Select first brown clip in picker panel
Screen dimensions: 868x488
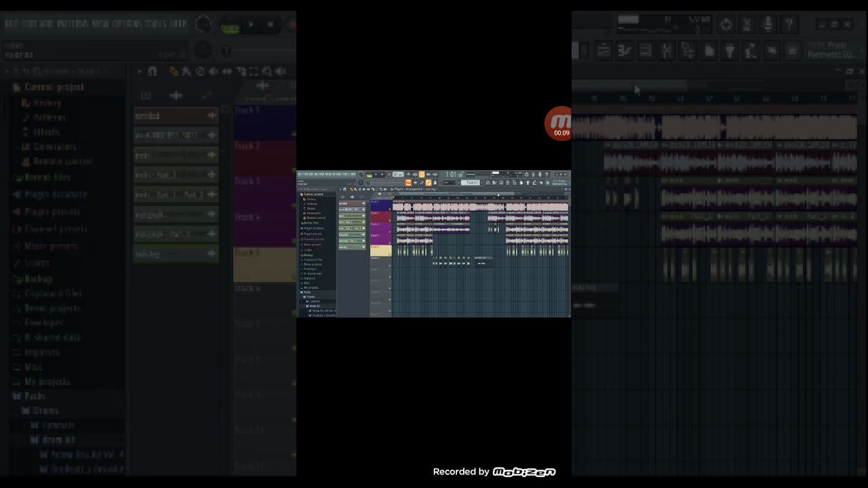tap(352, 203)
